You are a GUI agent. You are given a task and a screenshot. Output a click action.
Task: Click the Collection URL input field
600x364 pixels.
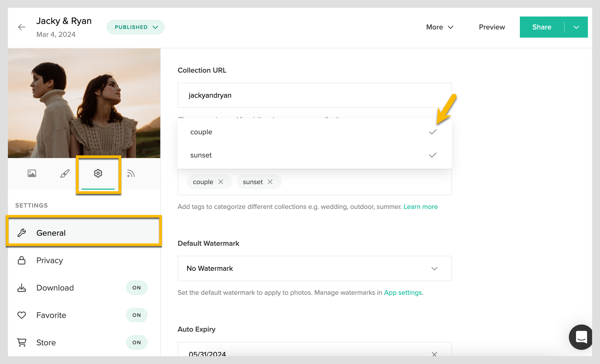(x=314, y=95)
